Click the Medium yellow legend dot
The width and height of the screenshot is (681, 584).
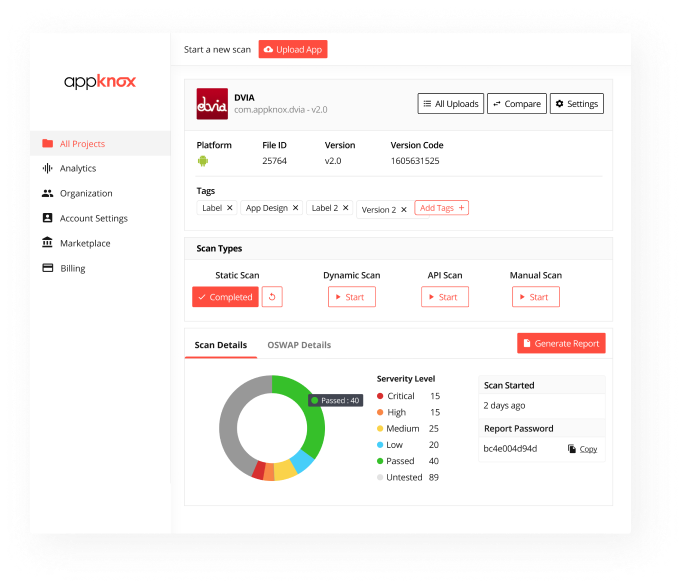pyautogui.click(x=380, y=429)
